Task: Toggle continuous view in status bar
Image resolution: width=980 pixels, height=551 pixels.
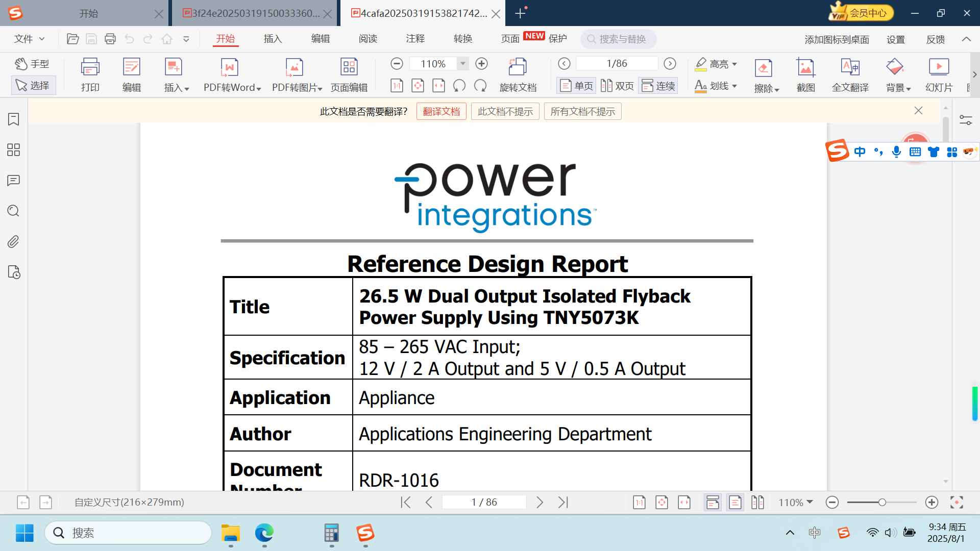Action: click(x=713, y=503)
